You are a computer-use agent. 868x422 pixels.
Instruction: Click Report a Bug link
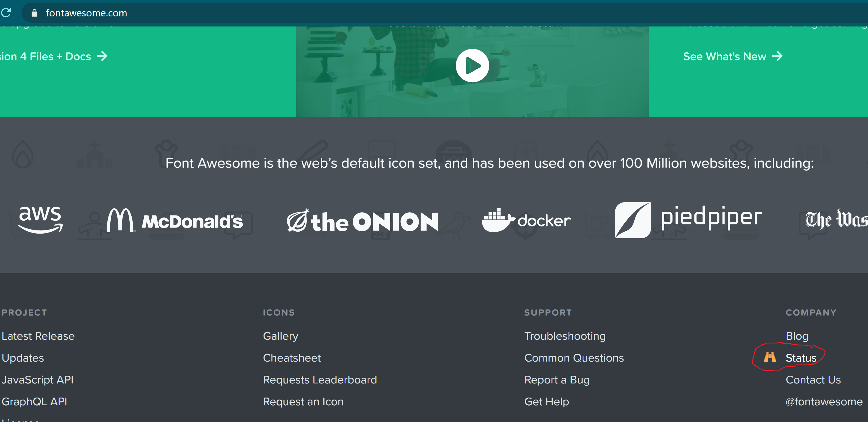557,380
